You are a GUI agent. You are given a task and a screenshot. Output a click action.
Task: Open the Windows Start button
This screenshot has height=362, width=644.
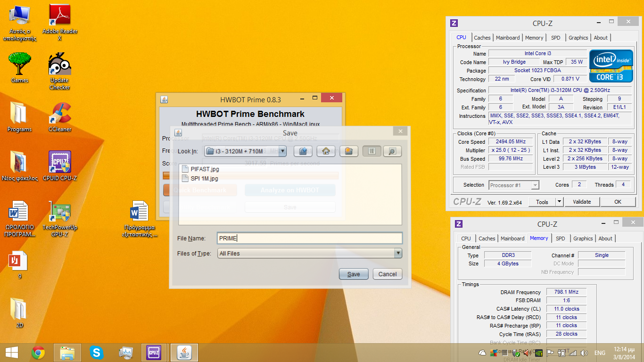coord(11,352)
